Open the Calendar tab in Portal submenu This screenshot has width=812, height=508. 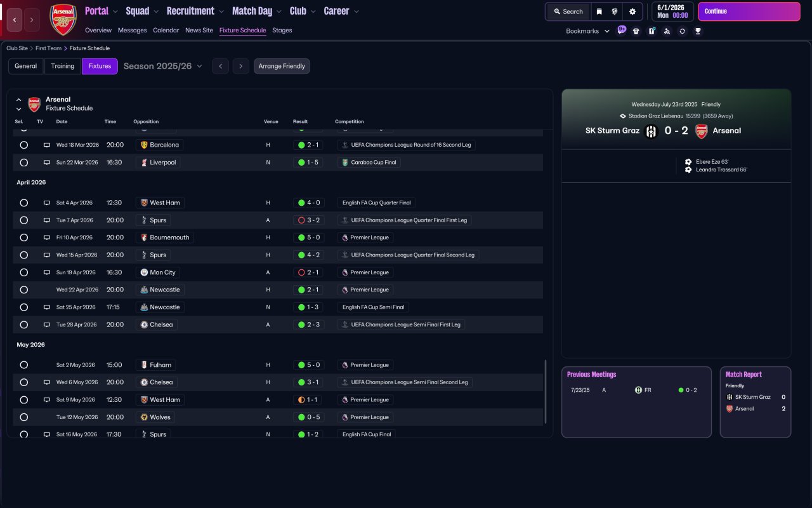[x=166, y=30]
